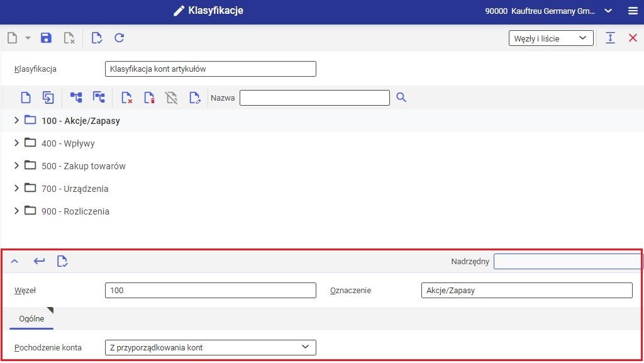Screen dimensions: 644x363
Task: Click the Accept node checkmark icon in editor toolbar
Action: point(62,261)
